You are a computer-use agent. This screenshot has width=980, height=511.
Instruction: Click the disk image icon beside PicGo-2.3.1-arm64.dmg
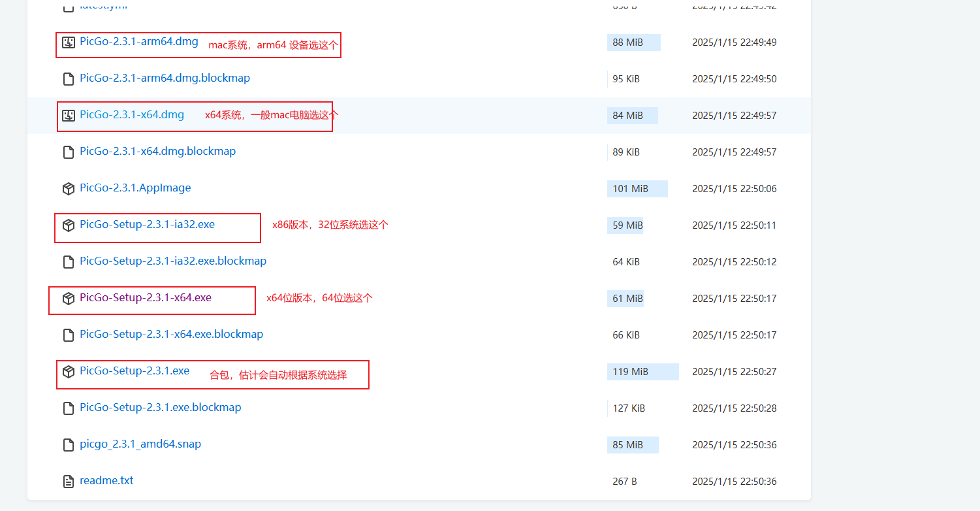pyautogui.click(x=68, y=42)
